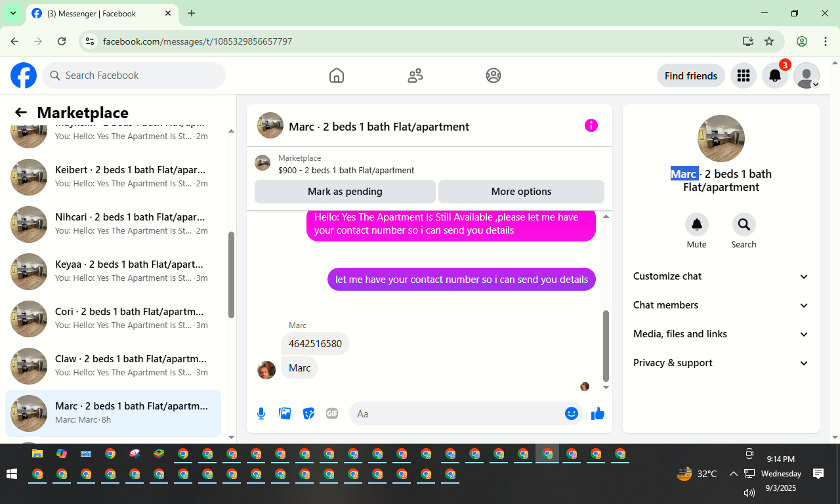The height and width of the screenshot is (504, 840).
Task: Install the app from the address bar icon
Action: [x=747, y=41]
